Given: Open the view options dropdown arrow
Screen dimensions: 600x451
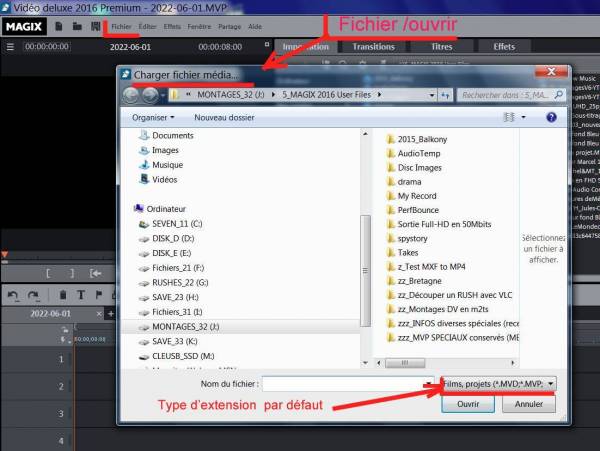Looking at the screenshot, I should pos(525,117).
